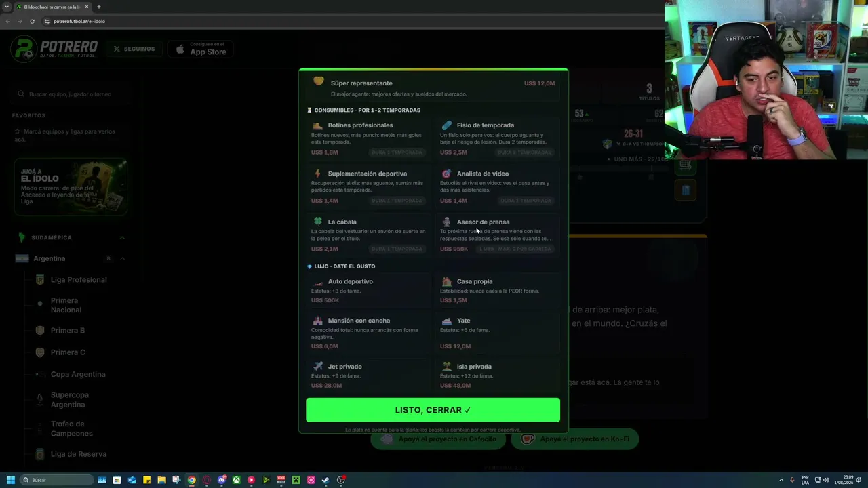Click Apoyá el proyecto en Ko-Fi
Screen dimensions: 868x488
(x=575, y=439)
